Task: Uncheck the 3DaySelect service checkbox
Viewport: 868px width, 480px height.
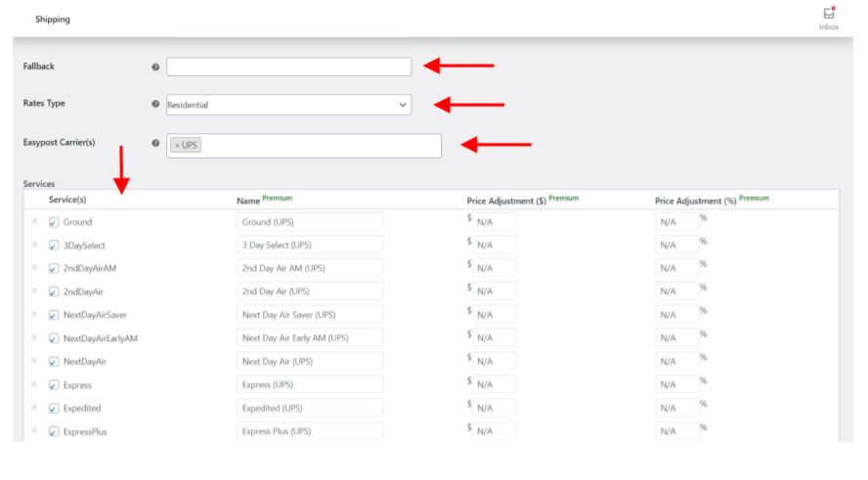Action: point(54,245)
